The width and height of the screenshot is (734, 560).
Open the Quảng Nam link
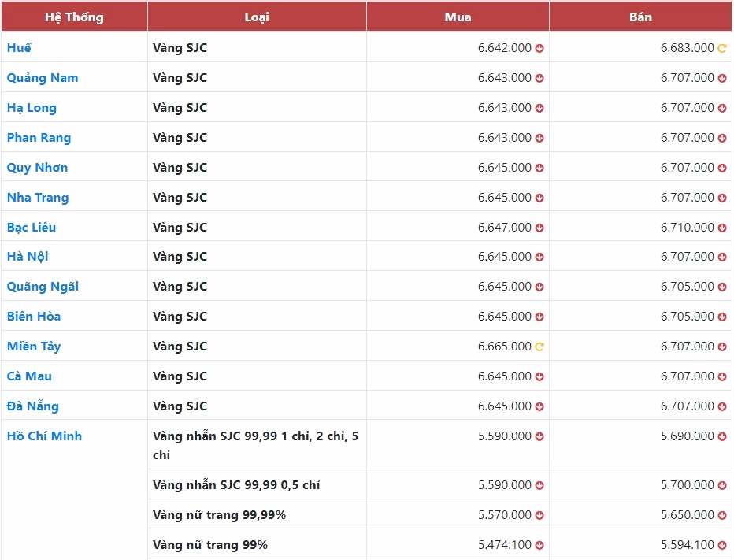pyautogui.click(x=43, y=78)
